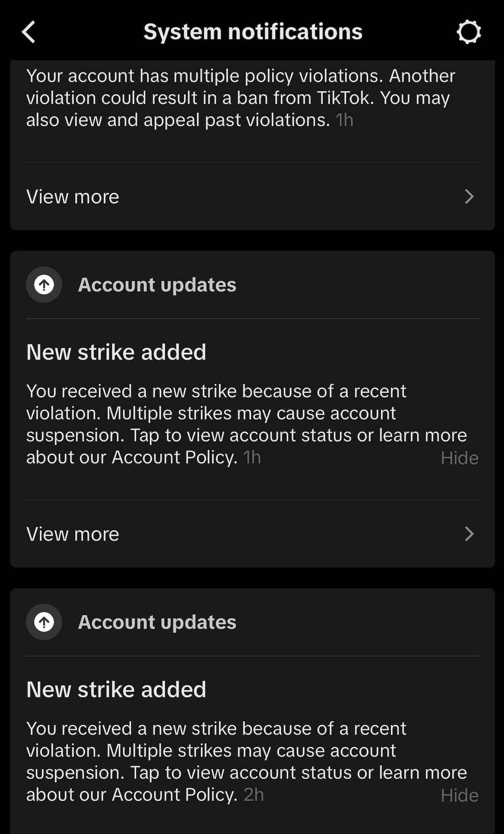Image resolution: width=504 pixels, height=834 pixels.
Task: Tap View more under the first strike notice
Action: 72,534
